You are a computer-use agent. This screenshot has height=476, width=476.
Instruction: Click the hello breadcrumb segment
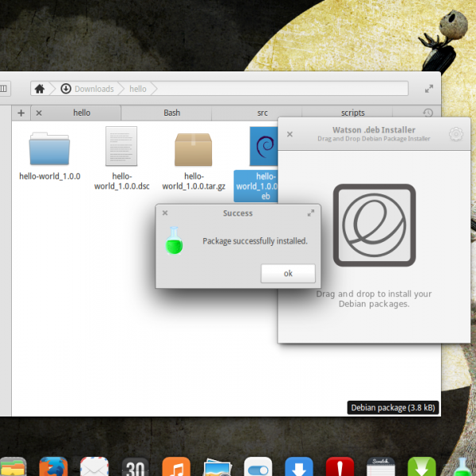(x=138, y=89)
